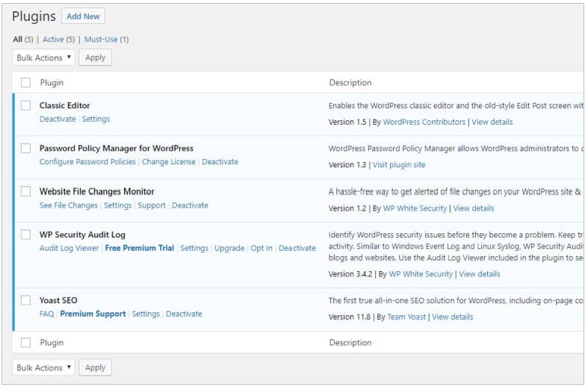588x387 pixels.
Task: Click the Free Premium Trial link
Action: click(140, 248)
